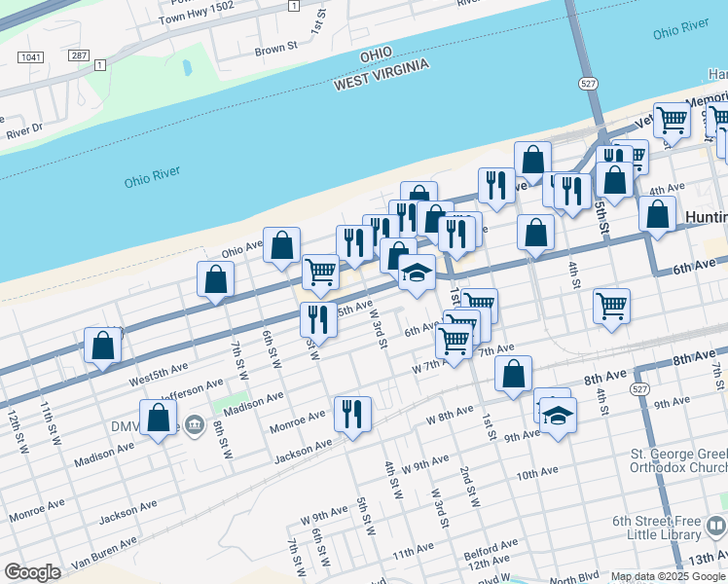Screen dimensions: 728x584
Task: Select the restaurant marker near 6th St W
Action: 318,318
